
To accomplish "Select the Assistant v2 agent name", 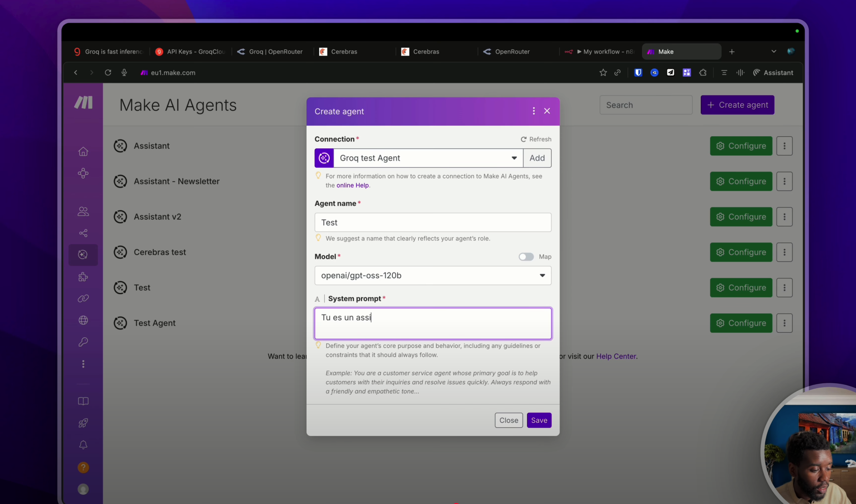I will [157, 217].
